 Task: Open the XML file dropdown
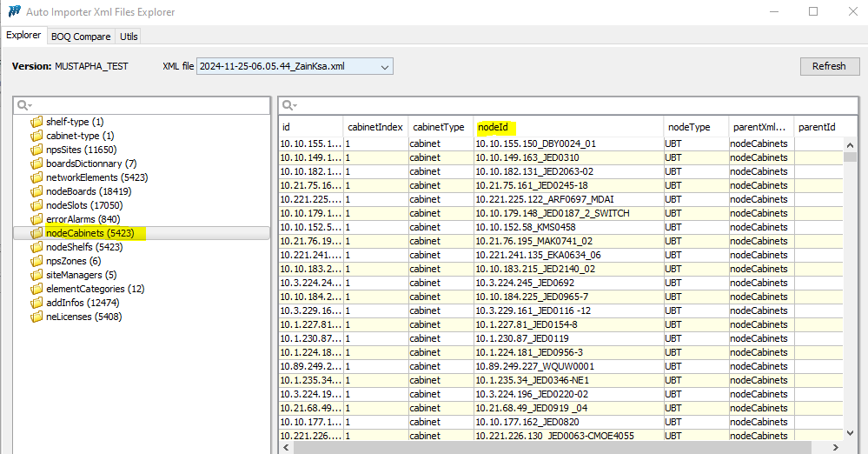pos(385,66)
